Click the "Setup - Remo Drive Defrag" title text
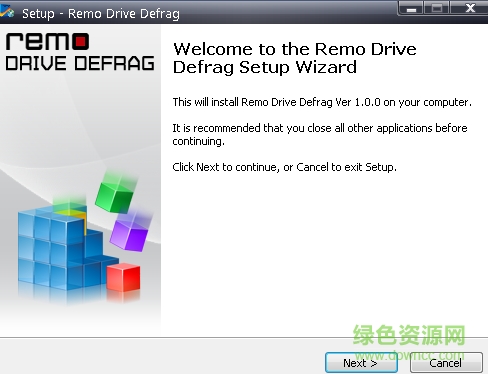Viewport: 488px width, 374px height. click(x=101, y=14)
